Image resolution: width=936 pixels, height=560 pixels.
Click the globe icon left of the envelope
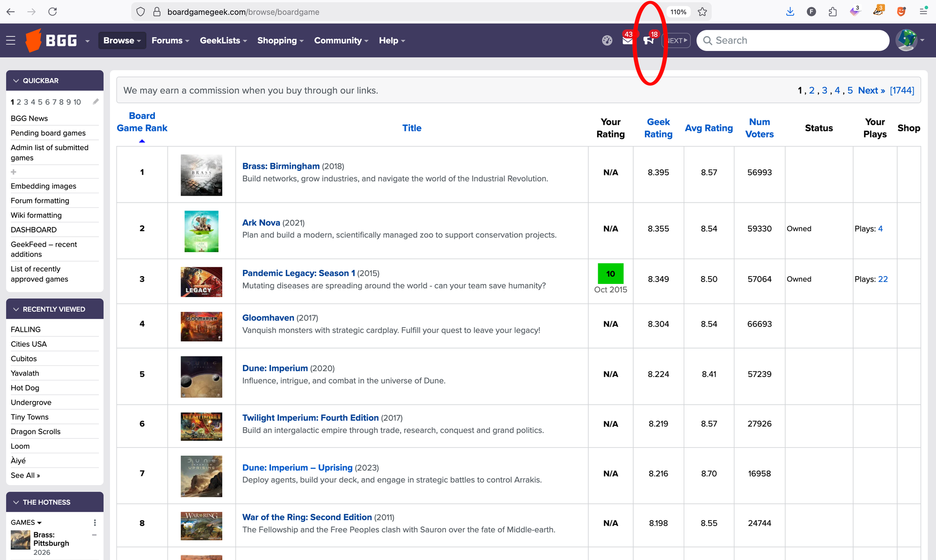point(607,41)
